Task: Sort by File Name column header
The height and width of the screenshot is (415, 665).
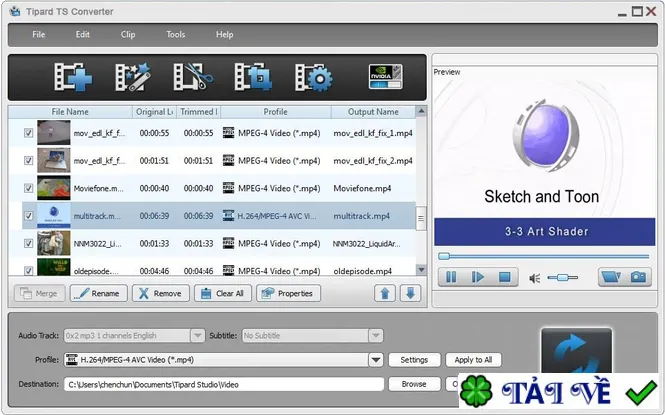Action: [x=70, y=112]
